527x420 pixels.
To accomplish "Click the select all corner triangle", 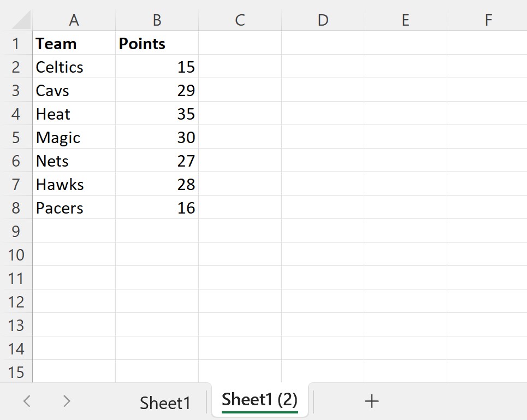I will [21, 21].
